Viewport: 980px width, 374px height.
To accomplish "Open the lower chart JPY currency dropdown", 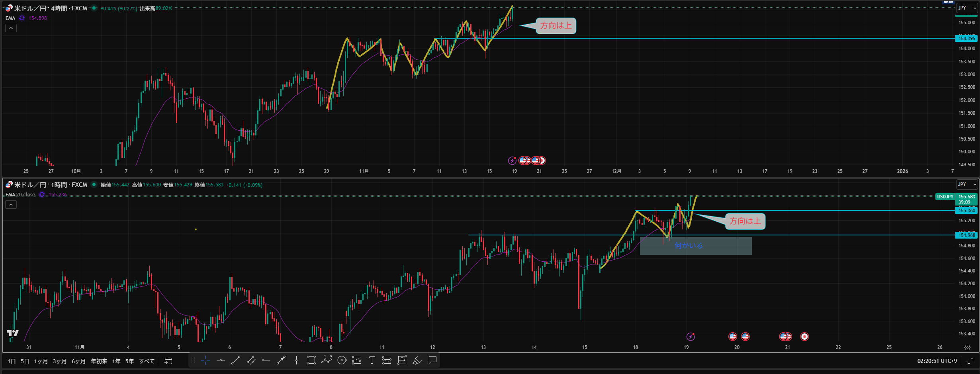I will [x=966, y=184].
